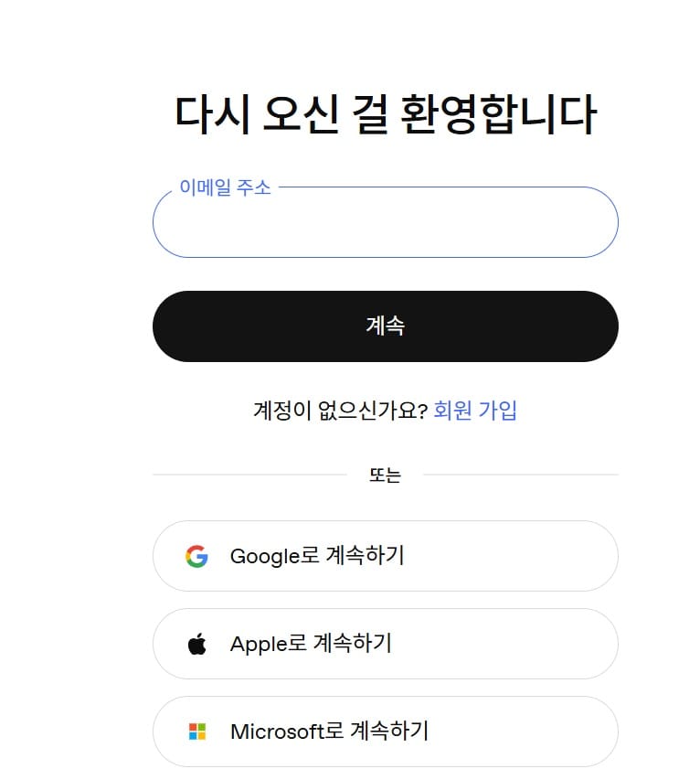Click the "Microsoft로 계속하기" label text
The height and width of the screenshot is (769, 700).
[x=329, y=732]
